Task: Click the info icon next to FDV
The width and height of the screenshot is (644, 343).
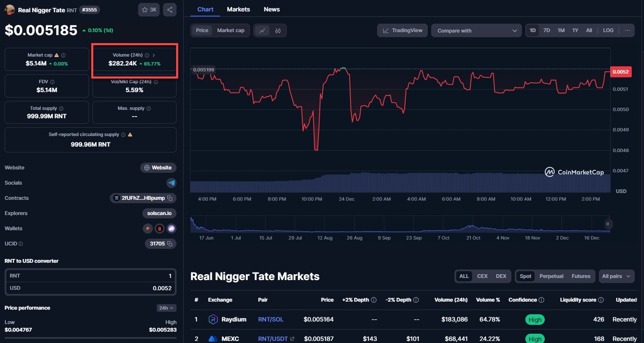Action: tap(52, 82)
